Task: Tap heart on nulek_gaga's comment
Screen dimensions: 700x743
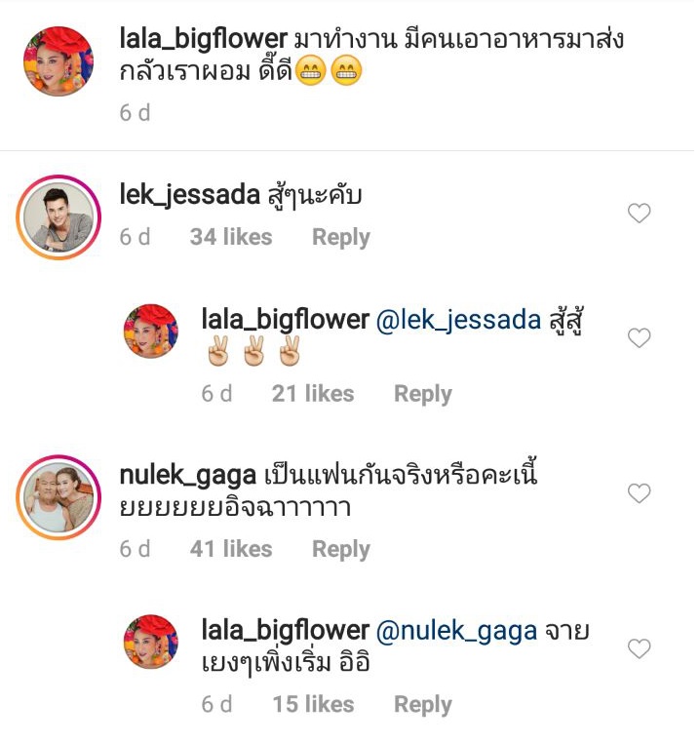Action: 639,493
